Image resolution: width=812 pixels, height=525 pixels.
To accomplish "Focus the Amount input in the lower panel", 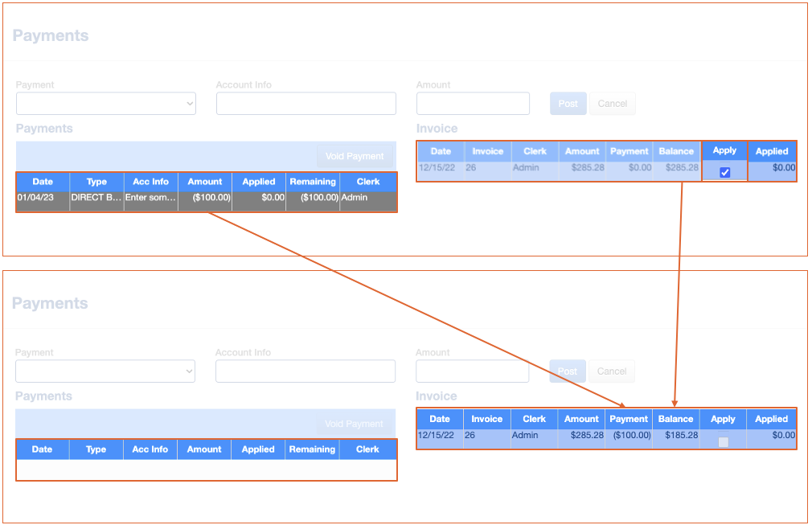I will click(472, 371).
